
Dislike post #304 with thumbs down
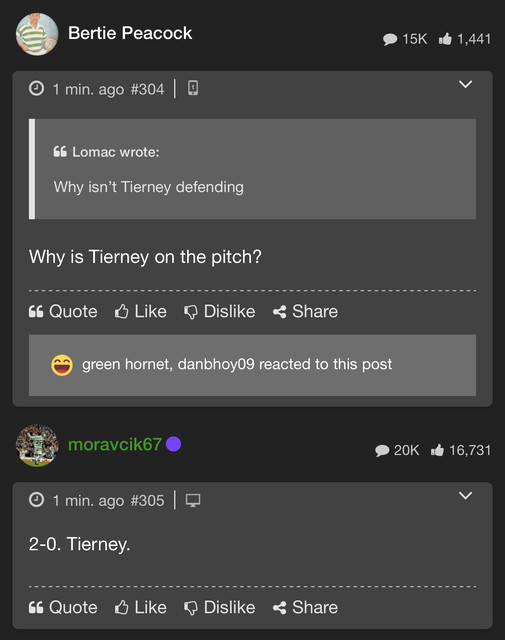pyautogui.click(x=220, y=311)
